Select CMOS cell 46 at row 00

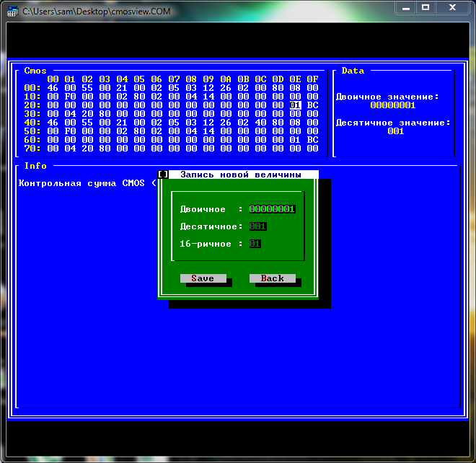(x=53, y=88)
